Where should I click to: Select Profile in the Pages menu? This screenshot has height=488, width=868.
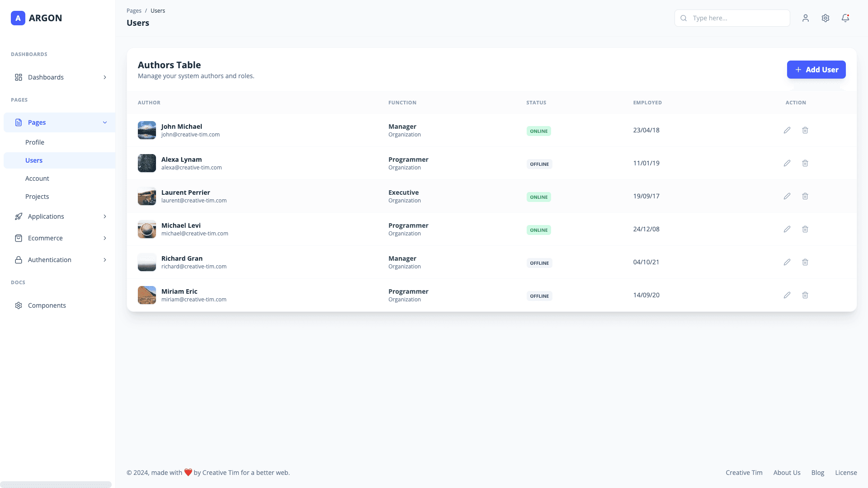tap(35, 142)
